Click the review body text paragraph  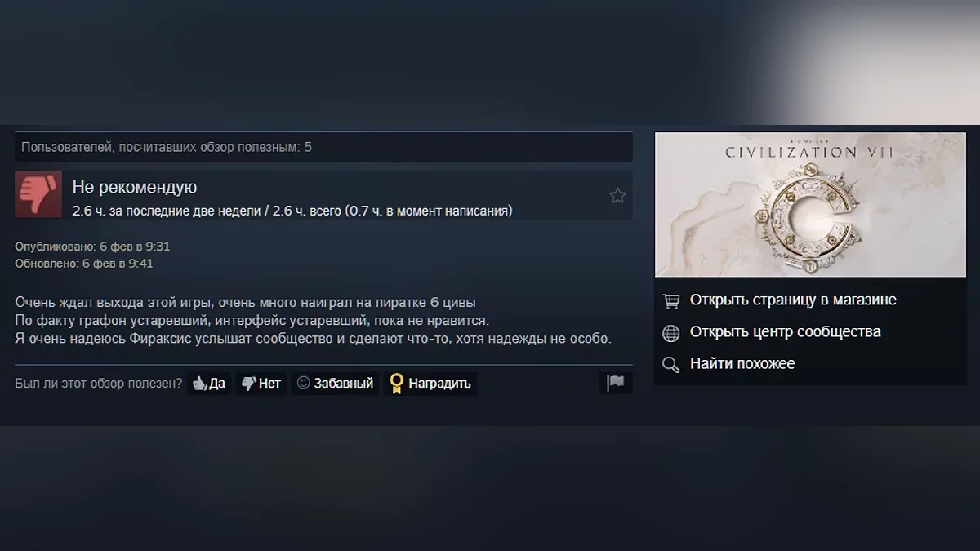[x=313, y=320]
